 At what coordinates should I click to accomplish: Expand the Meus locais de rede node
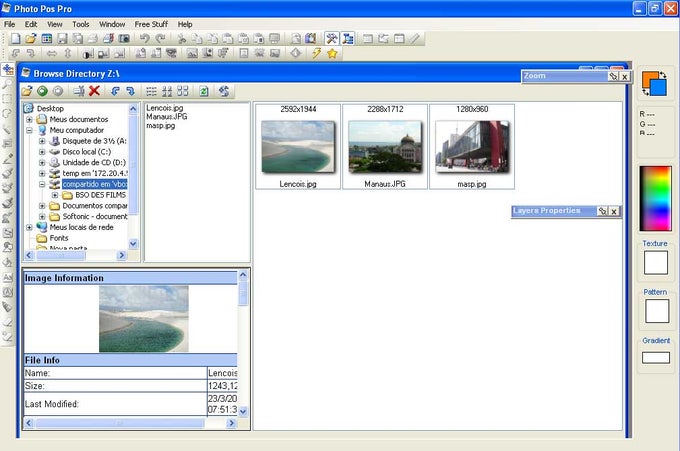(x=29, y=227)
